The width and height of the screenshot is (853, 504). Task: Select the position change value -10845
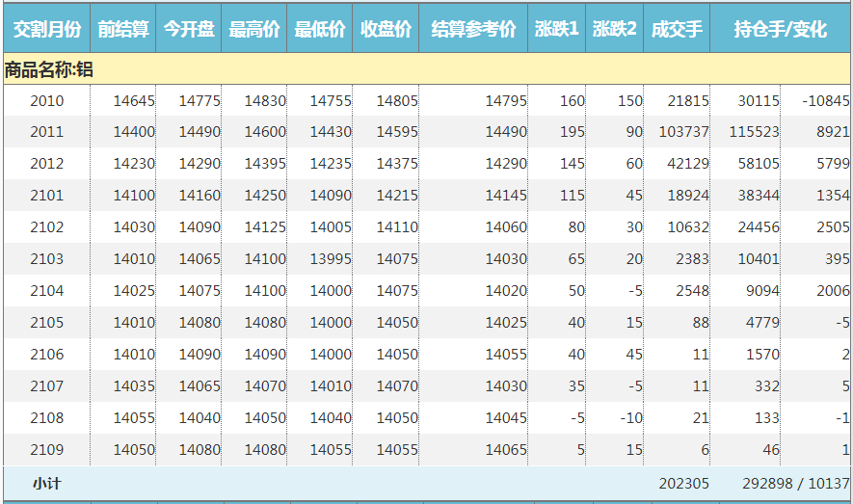click(825, 101)
